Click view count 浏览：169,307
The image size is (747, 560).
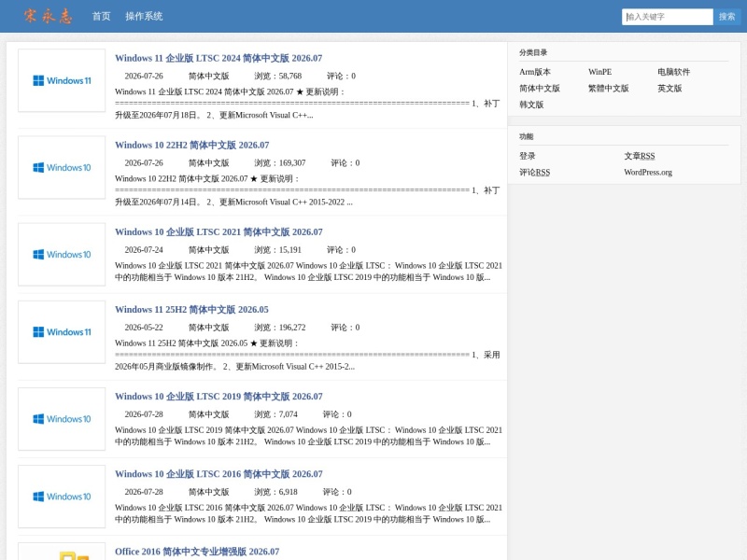click(x=279, y=162)
